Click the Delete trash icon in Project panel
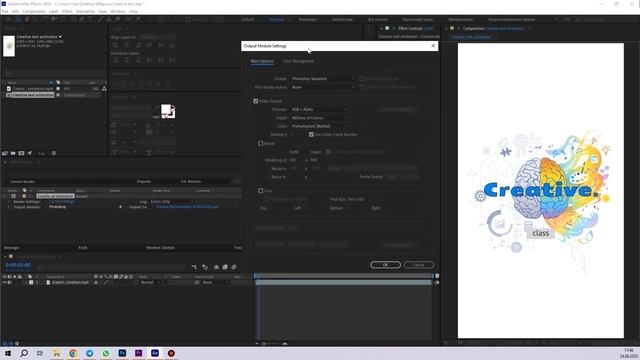Image resolution: width=640 pixels, height=360 pixels. pos(53,153)
